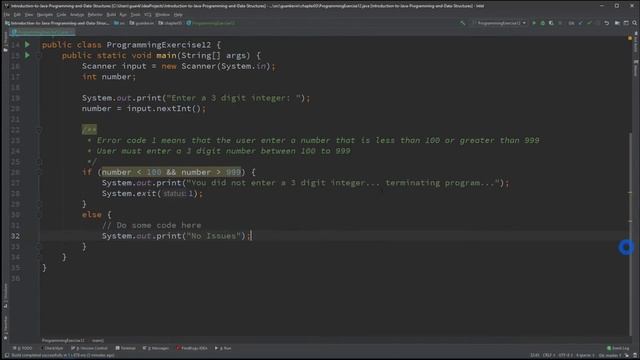Click the undo/revert arrow in toolbar
Viewport: 640px width, 360px height.
point(607,23)
